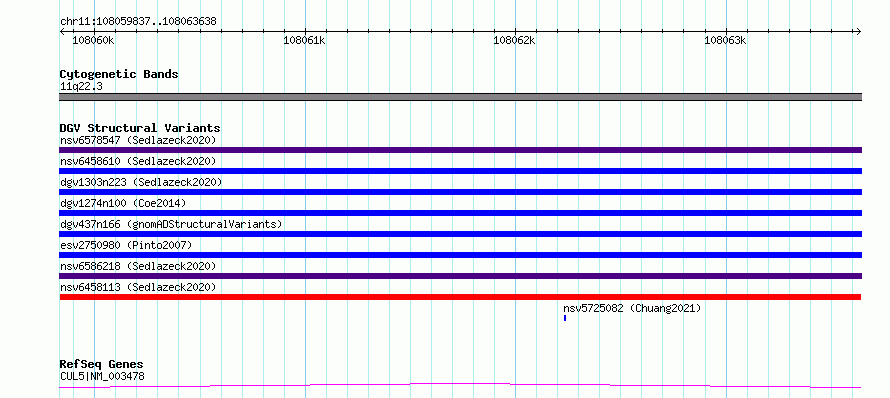Click the nsv6578547 (Sedlazeck2020) variant label
The height and width of the screenshot is (398, 890).
(x=138, y=140)
